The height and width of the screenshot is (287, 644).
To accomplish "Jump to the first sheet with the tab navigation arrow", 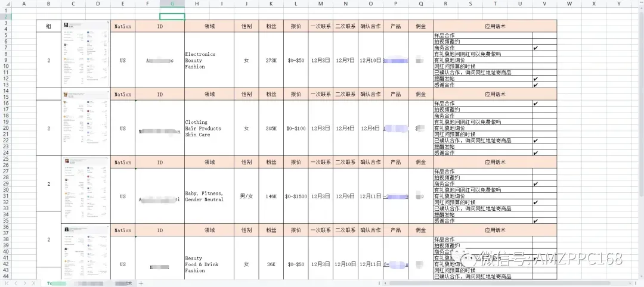I will coord(6,283).
